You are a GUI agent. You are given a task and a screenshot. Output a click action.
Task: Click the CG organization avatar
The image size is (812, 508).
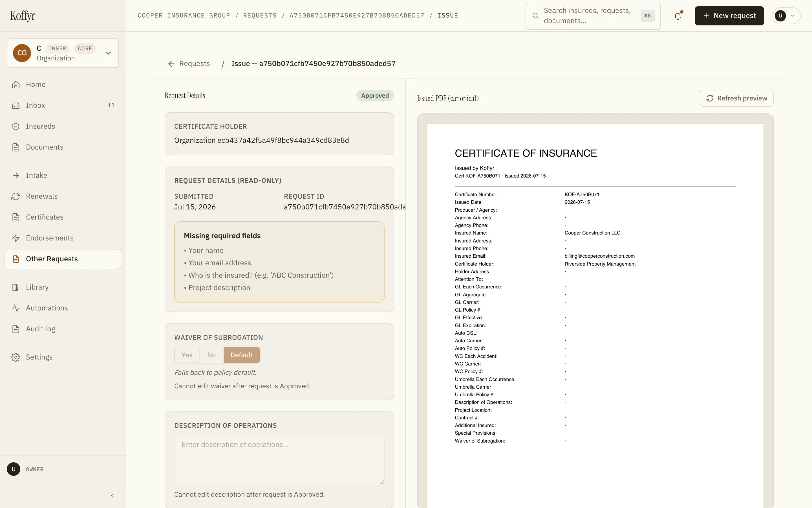pos(22,53)
